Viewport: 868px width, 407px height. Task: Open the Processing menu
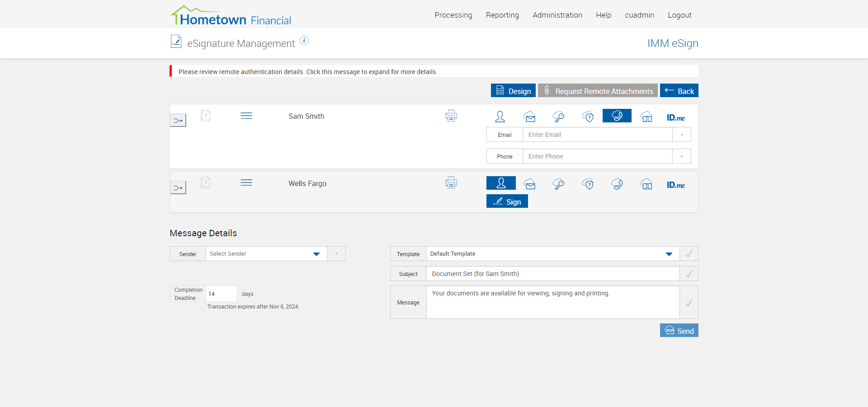[x=453, y=15]
